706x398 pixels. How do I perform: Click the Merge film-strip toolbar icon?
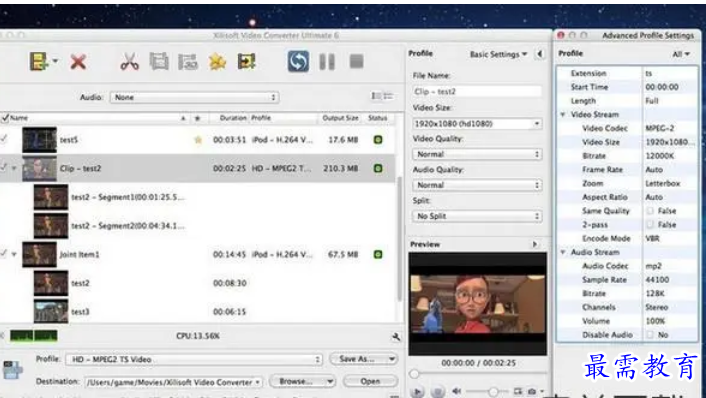[159, 62]
